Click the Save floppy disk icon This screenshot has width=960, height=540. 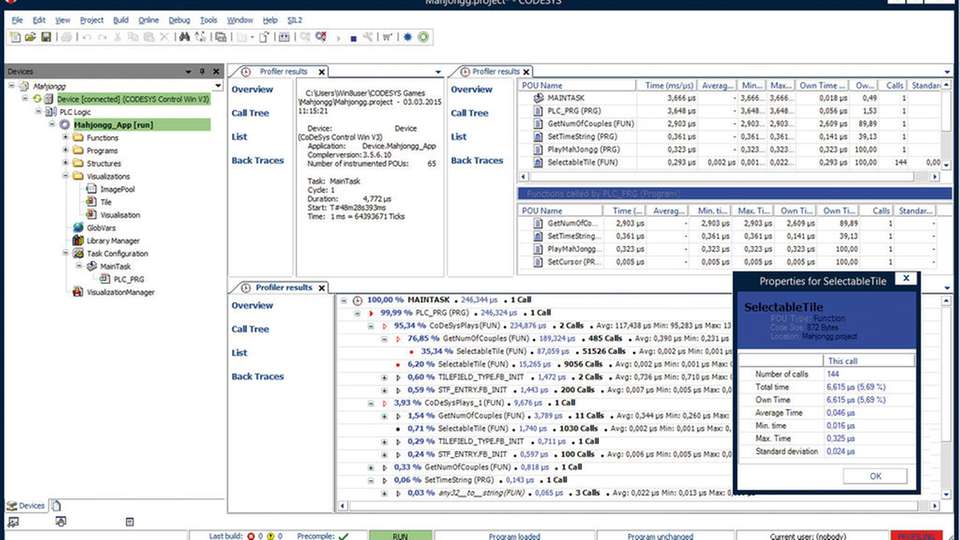pos(46,37)
